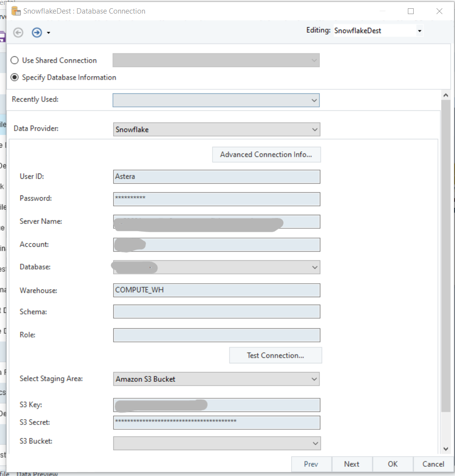Click the back navigation arrow icon

tap(18, 33)
